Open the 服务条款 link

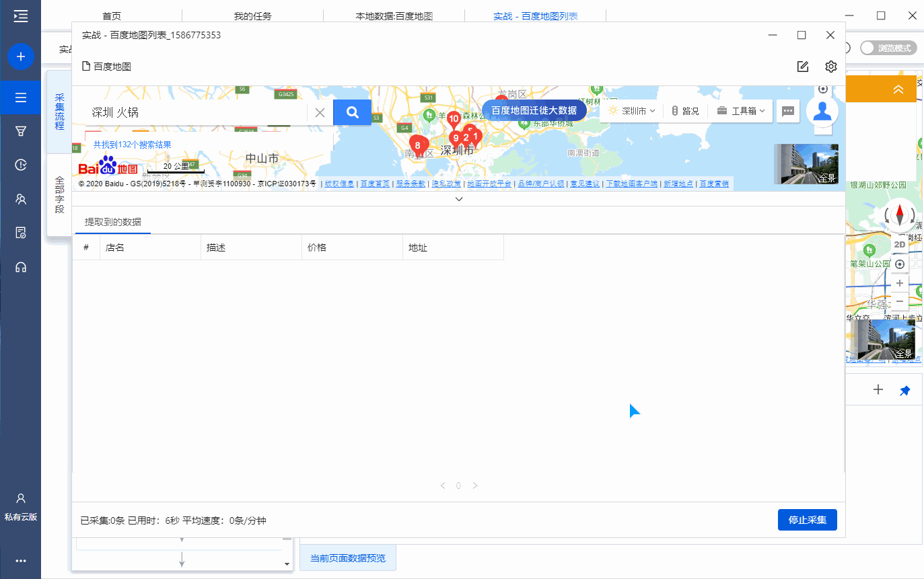click(x=410, y=184)
